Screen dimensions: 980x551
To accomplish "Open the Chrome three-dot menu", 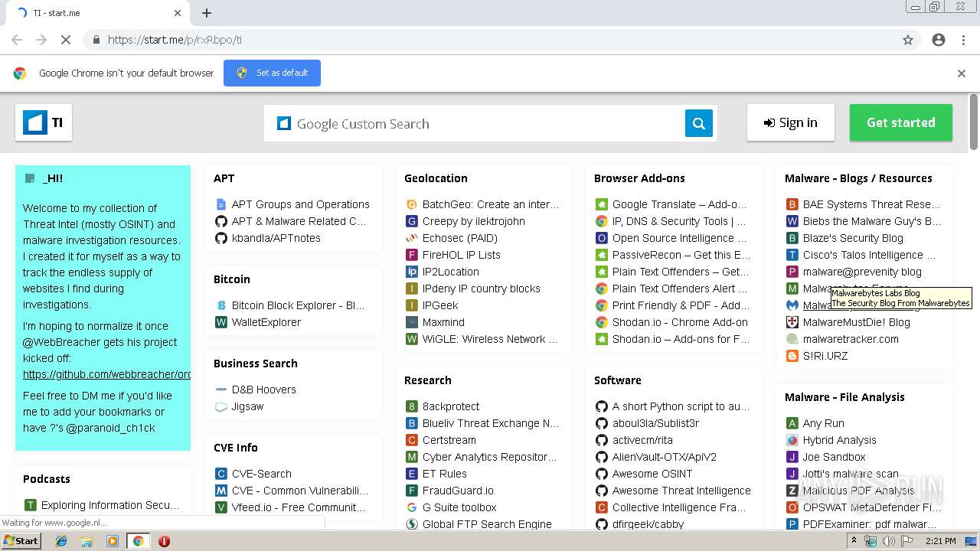I will [963, 40].
